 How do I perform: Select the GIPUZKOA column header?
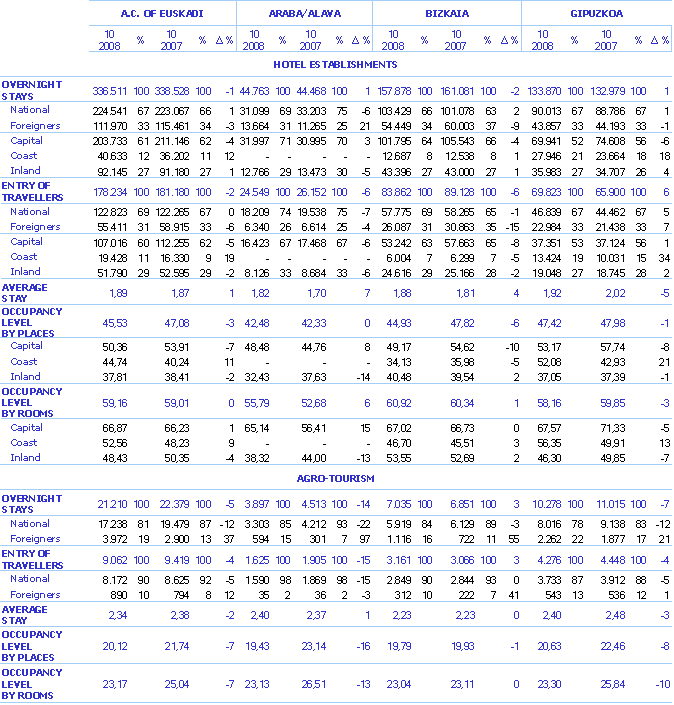(x=596, y=14)
